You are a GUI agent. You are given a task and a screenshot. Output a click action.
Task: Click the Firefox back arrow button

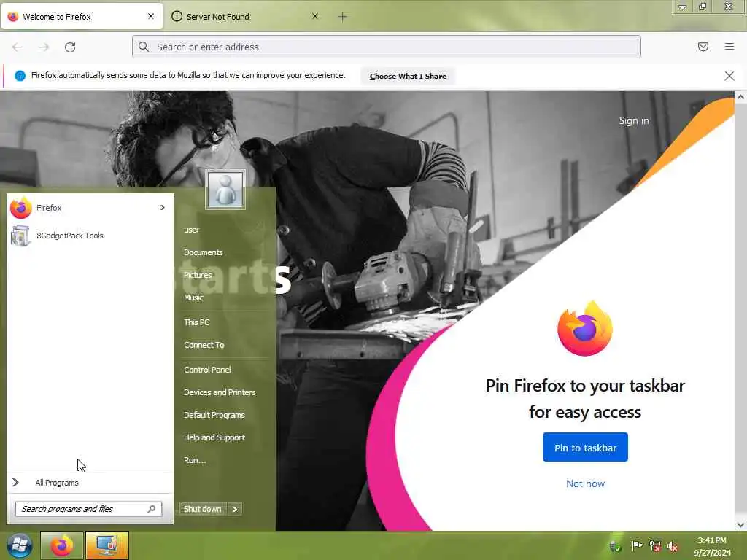[18, 47]
